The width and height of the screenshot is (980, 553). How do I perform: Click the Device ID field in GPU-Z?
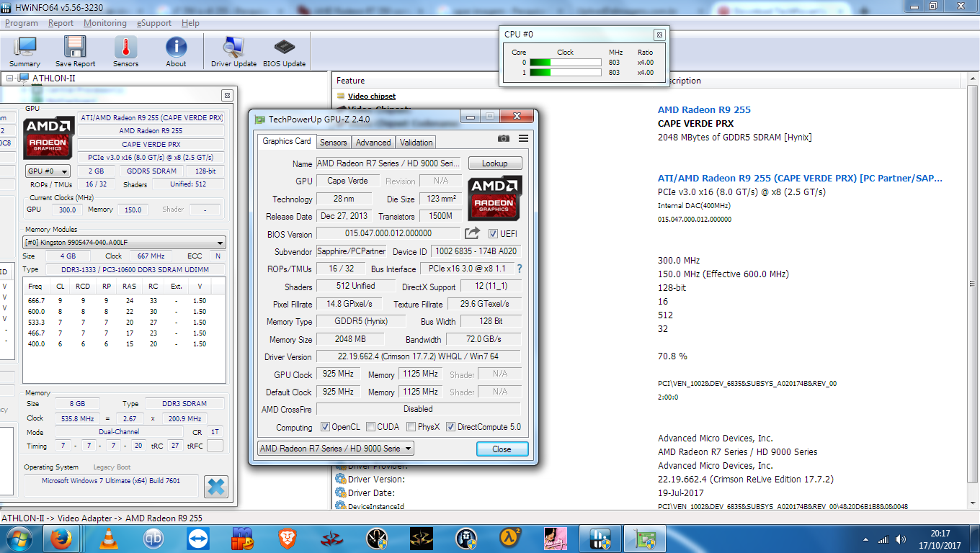pos(476,251)
